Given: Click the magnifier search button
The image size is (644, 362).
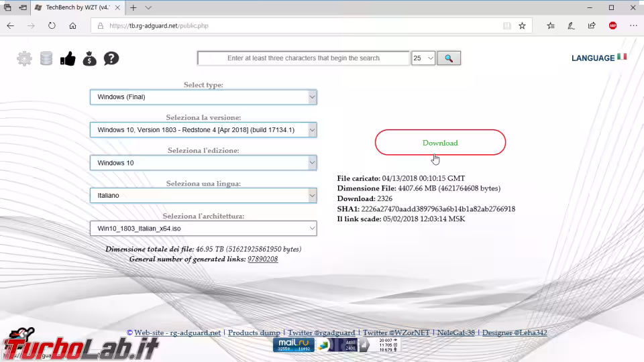Looking at the screenshot, I should tap(449, 58).
